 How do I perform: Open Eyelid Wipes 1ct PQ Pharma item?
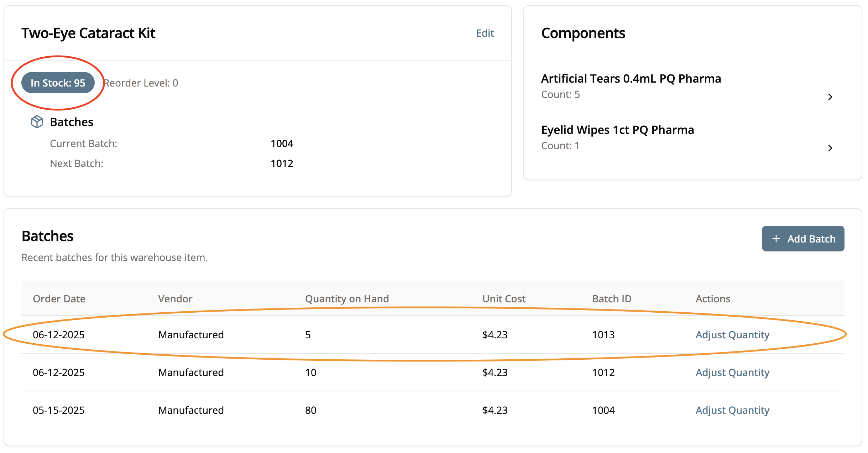617,130
